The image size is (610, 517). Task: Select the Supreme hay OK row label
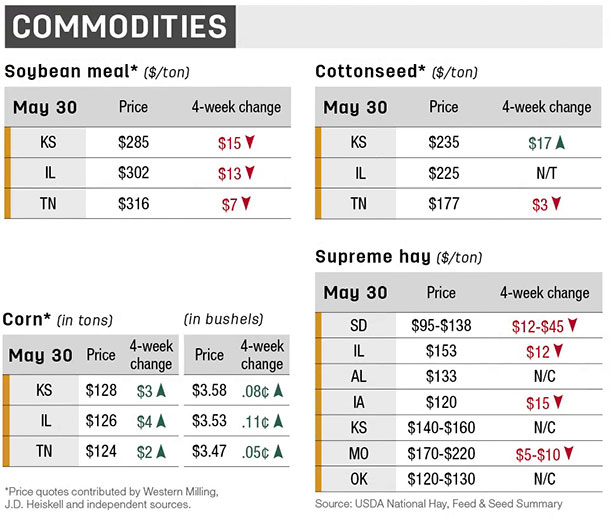point(359,479)
